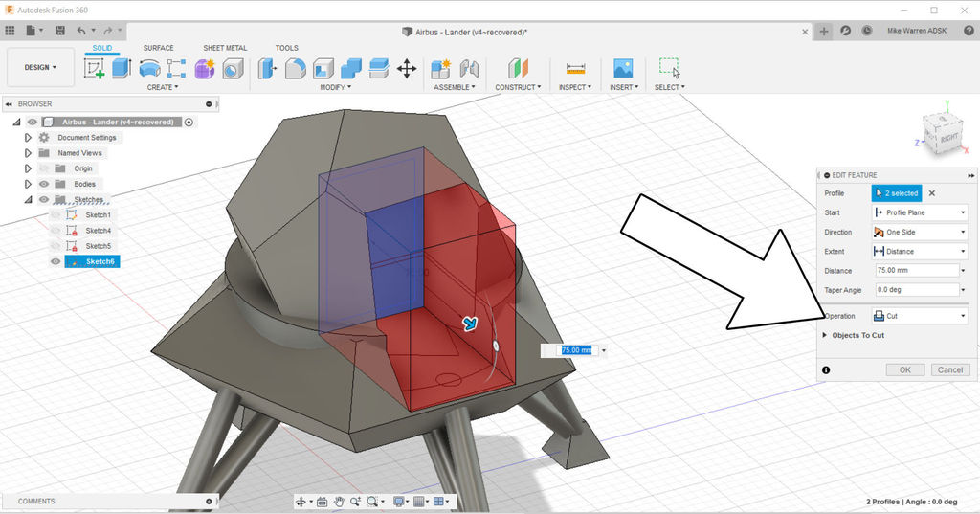Select the Extrude tool in toolbar
Image resolution: width=980 pixels, height=514 pixels.
(x=121, y=69)
